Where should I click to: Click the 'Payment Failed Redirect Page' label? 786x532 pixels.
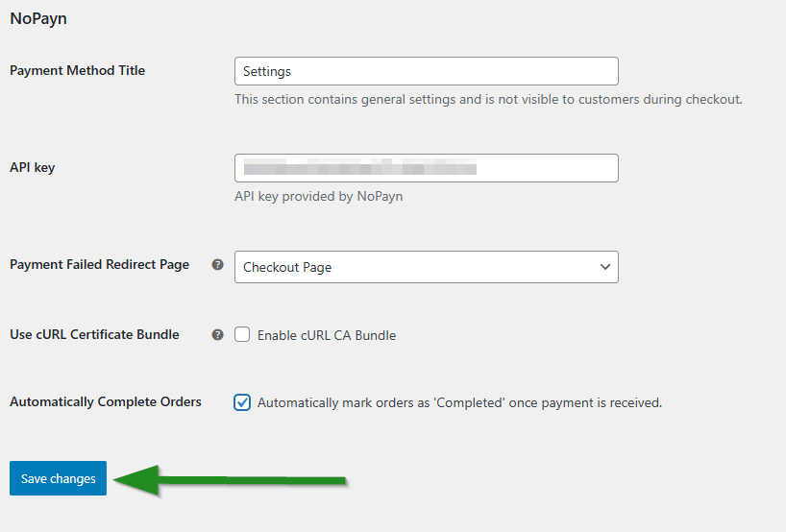[x=99, y=264]
